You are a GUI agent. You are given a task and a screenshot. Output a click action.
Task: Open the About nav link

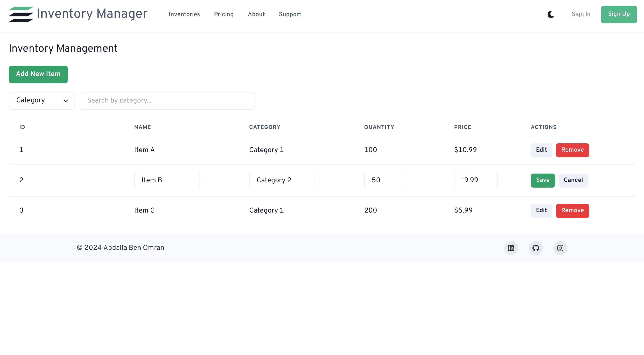point(256,14)
